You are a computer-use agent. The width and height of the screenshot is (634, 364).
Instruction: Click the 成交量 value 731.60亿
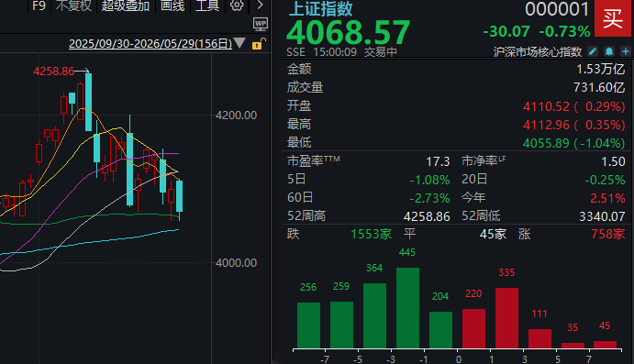coord(599,87)
